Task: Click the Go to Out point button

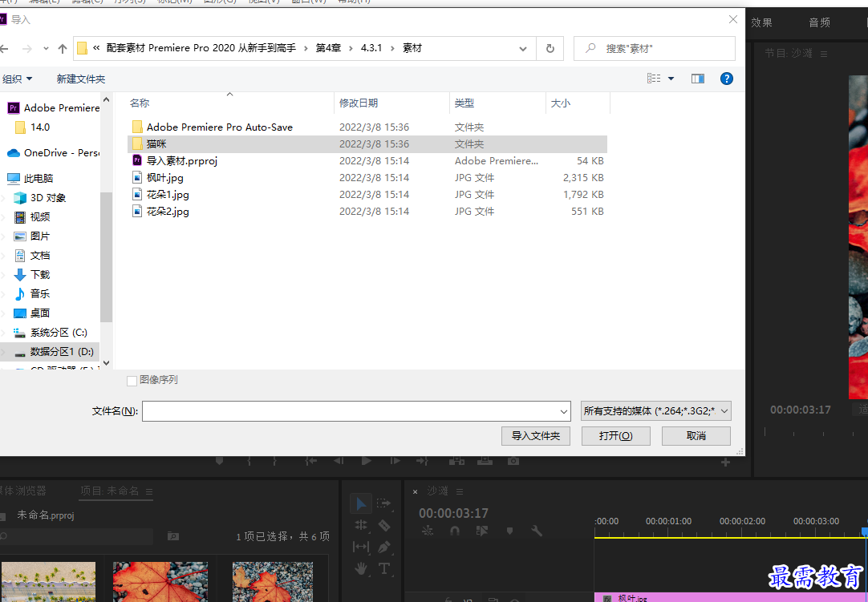Action: tap(423, 460)
